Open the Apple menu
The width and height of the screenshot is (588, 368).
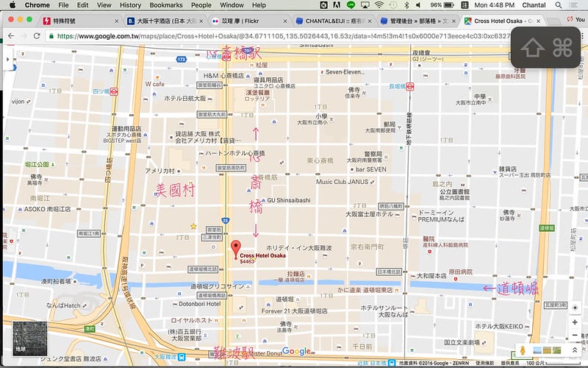pos(12,5)
